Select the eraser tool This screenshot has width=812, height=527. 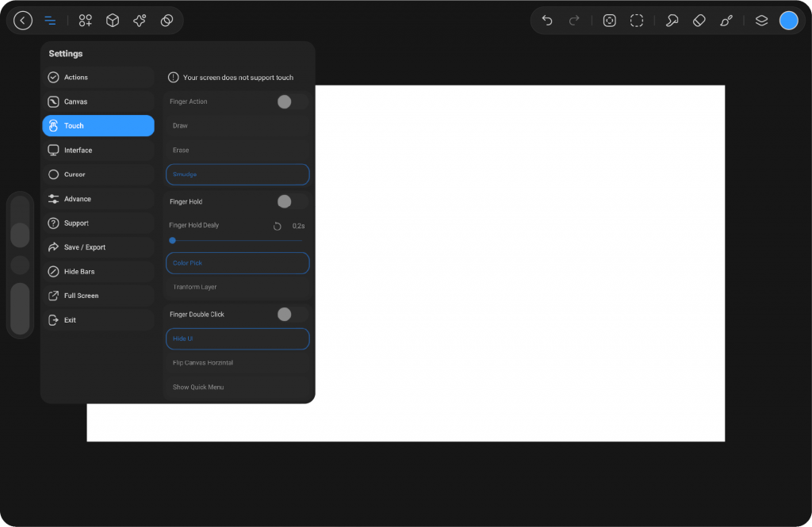pos(699,21)
